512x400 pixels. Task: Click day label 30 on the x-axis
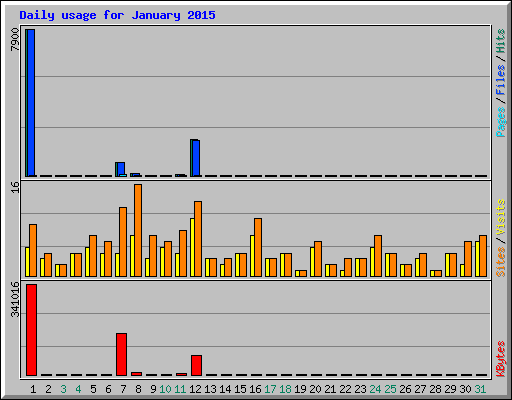[x=465, y=389]
